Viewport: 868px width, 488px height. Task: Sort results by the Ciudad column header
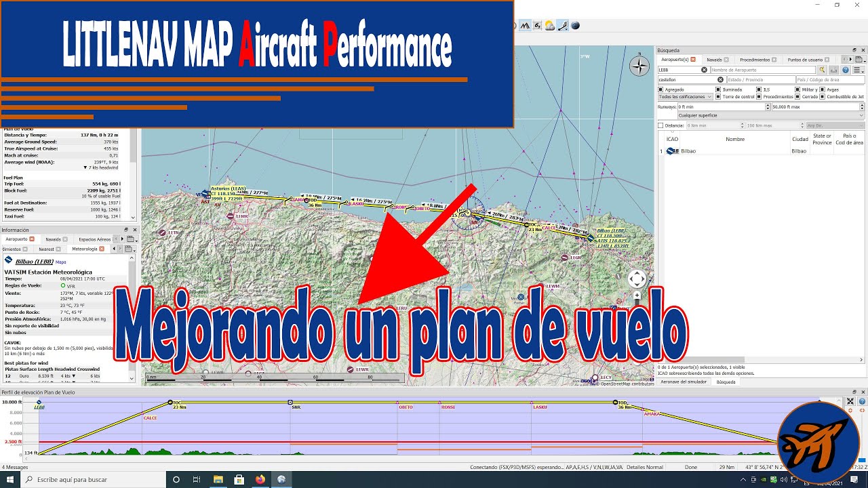click(x=800, y=139)
